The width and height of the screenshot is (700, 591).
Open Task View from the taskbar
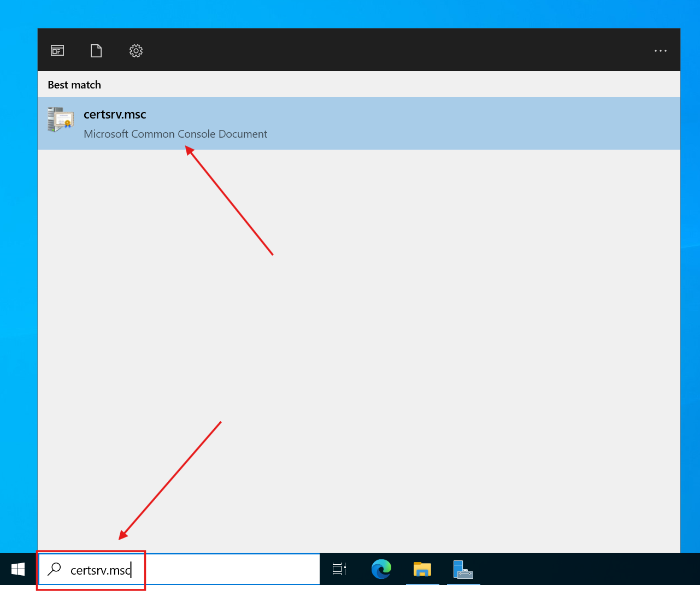point(339,569)
